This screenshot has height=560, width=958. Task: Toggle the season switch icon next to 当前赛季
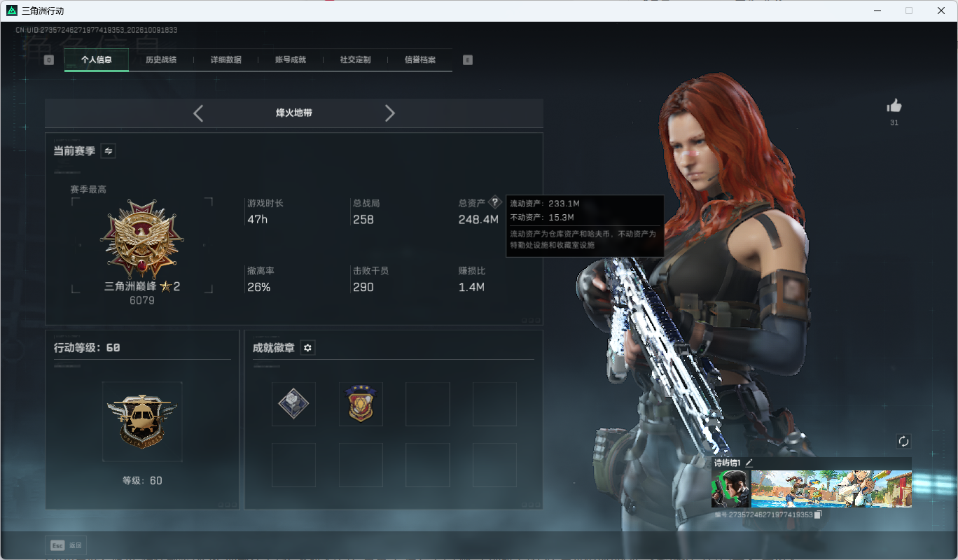[109, 150]
